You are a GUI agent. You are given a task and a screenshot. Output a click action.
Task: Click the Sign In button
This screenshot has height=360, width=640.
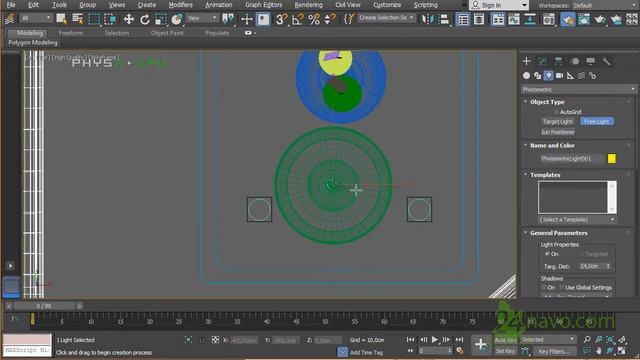point(499,5)
